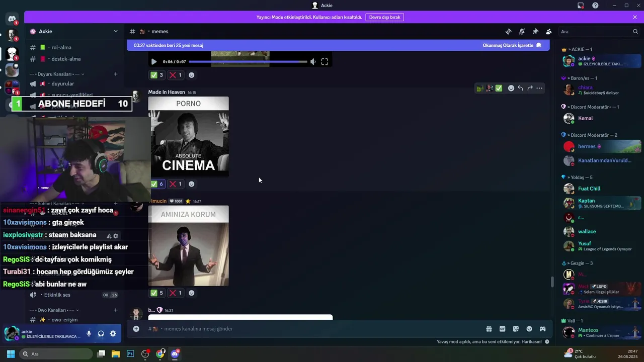Enter video fullscreen mode
The image size is (644, 362).
point(325,62)
